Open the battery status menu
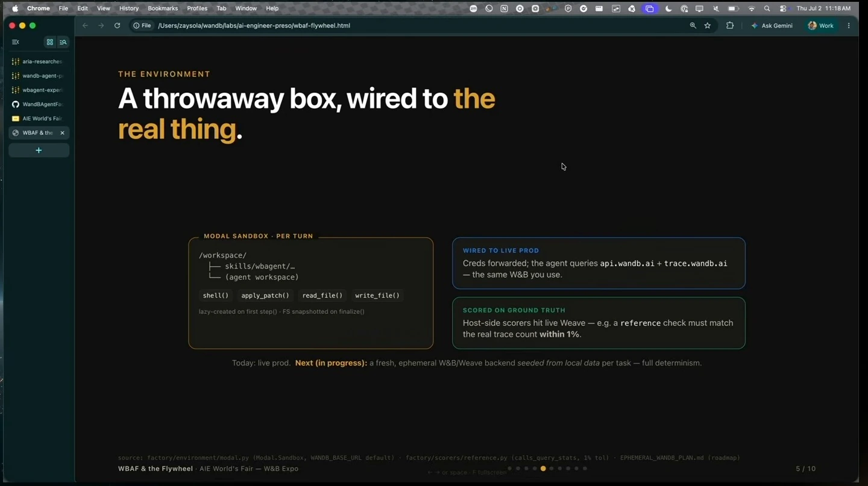 click(734, 8)
